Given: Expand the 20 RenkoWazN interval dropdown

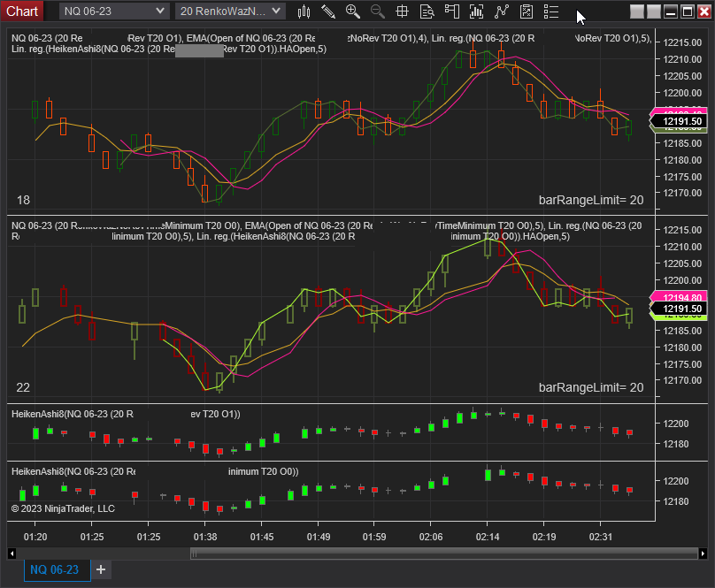Looking at the screenshot, I should click(x=230, y=11).
